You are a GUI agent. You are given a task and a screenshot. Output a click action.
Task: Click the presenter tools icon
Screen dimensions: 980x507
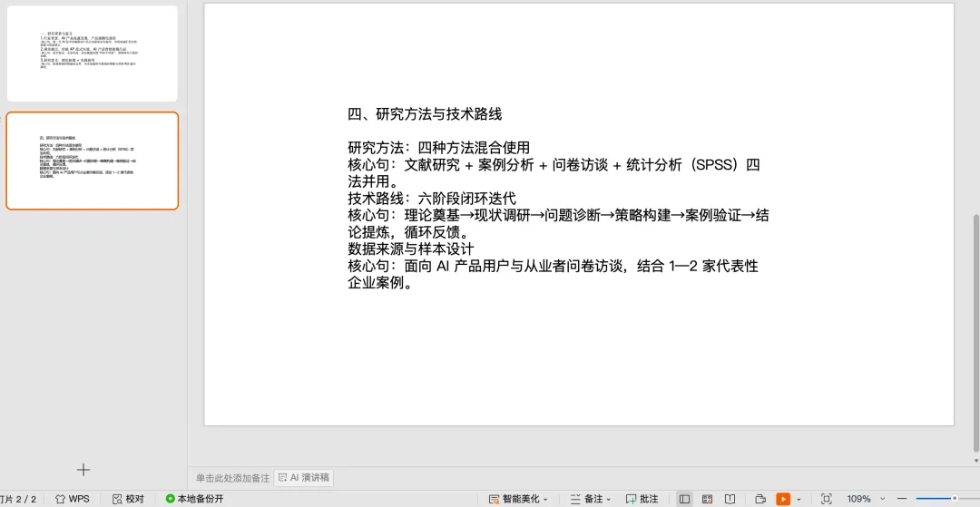pyautogui.click(x=760, y=499)
